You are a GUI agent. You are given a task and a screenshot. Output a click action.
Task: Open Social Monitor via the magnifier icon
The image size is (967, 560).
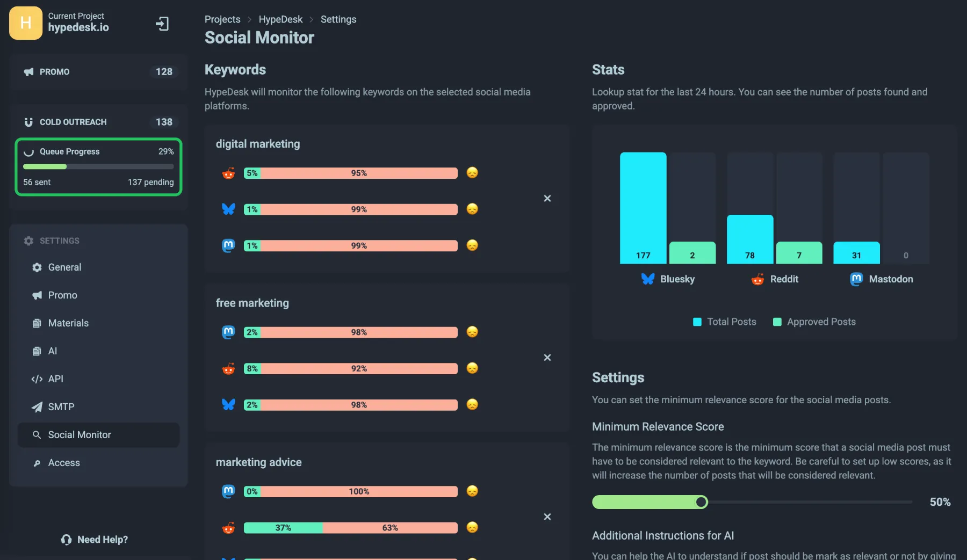pyautogui.click(x=37, y=434)
